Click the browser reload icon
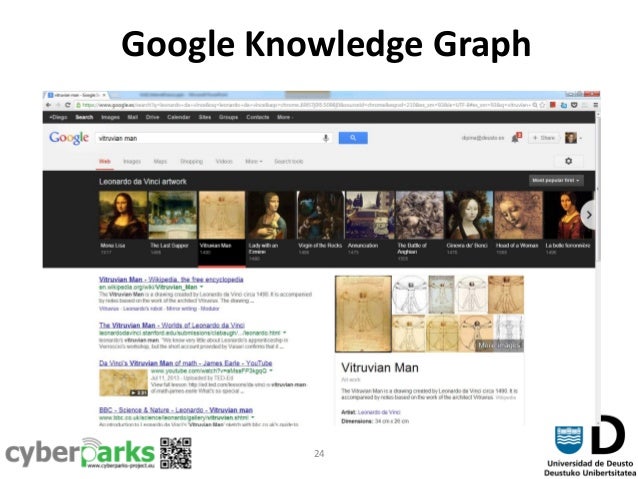 (68, 105)
